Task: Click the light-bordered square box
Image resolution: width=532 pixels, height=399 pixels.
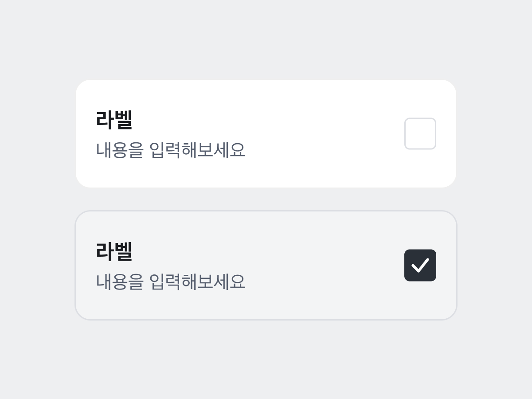Action: tap(420, 133)
